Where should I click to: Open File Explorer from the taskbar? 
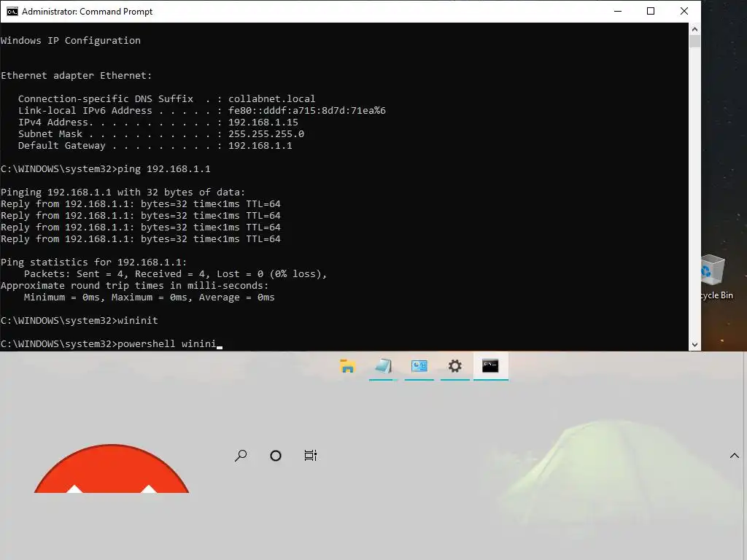point(348,366)
